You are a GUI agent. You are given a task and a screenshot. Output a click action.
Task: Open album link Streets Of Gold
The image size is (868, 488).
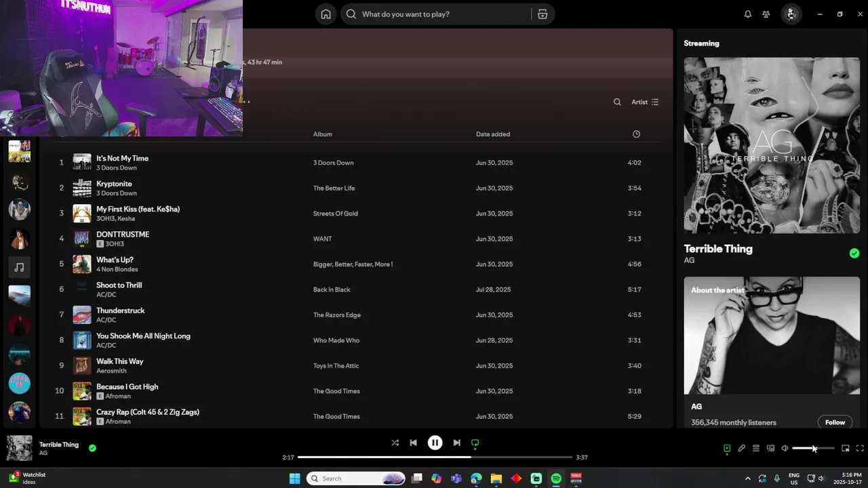335,213
